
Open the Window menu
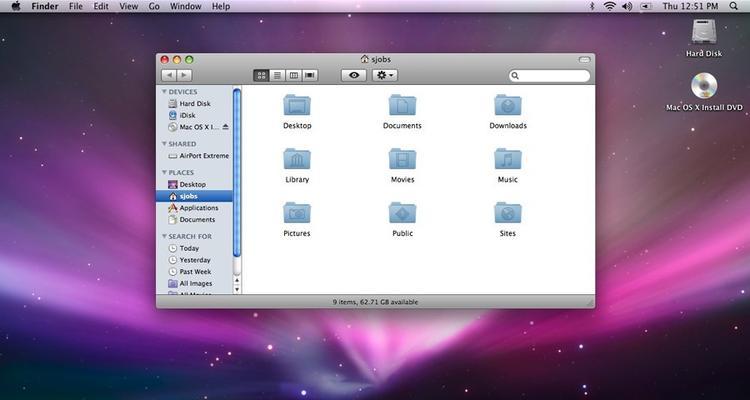coord(186,6)
